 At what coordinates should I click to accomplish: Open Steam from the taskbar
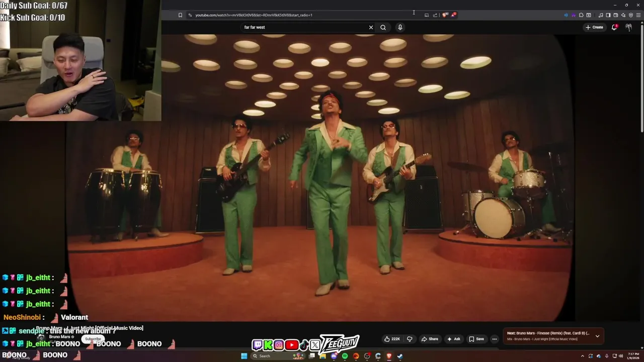(x=400, y=356)
